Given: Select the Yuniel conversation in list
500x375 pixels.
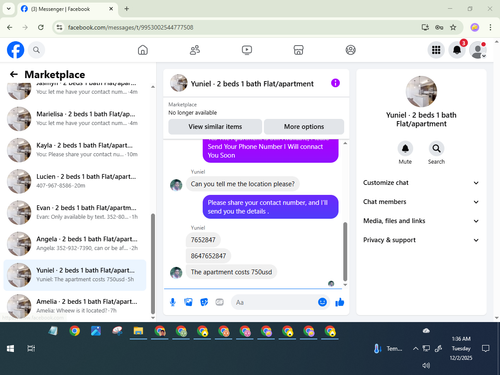Looking at the screenshot, I should 75,275.
